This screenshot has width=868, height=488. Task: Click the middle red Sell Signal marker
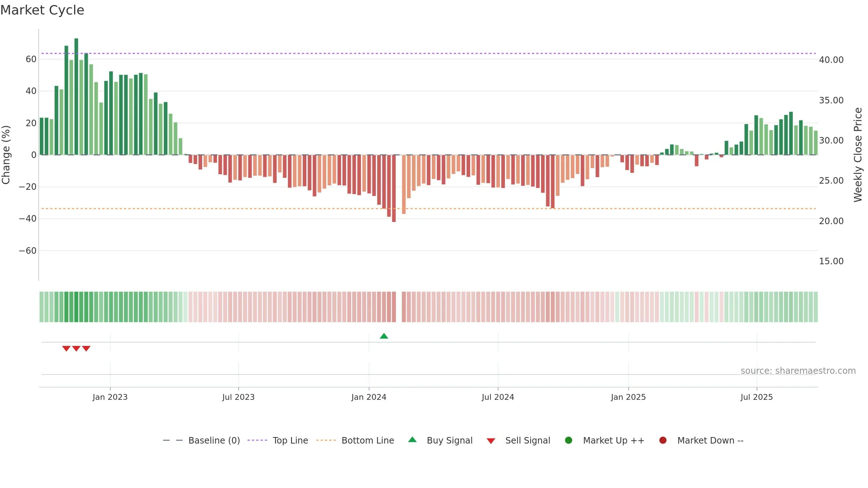coord(76,348)
